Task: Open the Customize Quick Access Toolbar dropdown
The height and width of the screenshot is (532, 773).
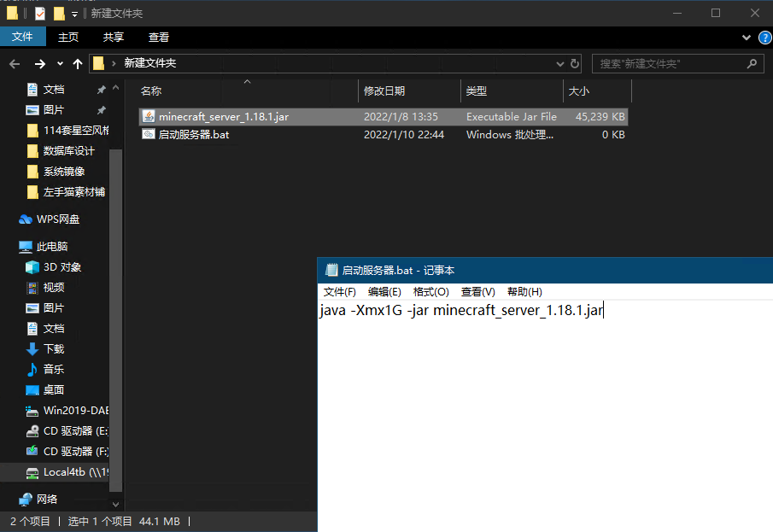Action: point(74,14)
